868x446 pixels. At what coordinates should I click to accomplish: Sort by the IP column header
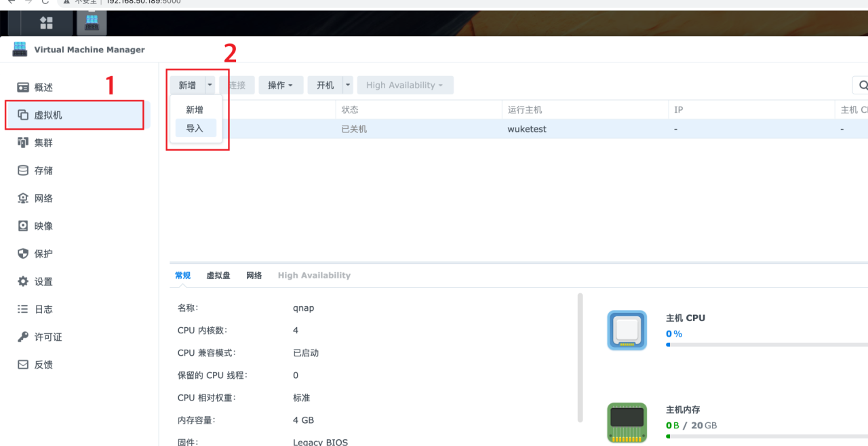point(751,110)
